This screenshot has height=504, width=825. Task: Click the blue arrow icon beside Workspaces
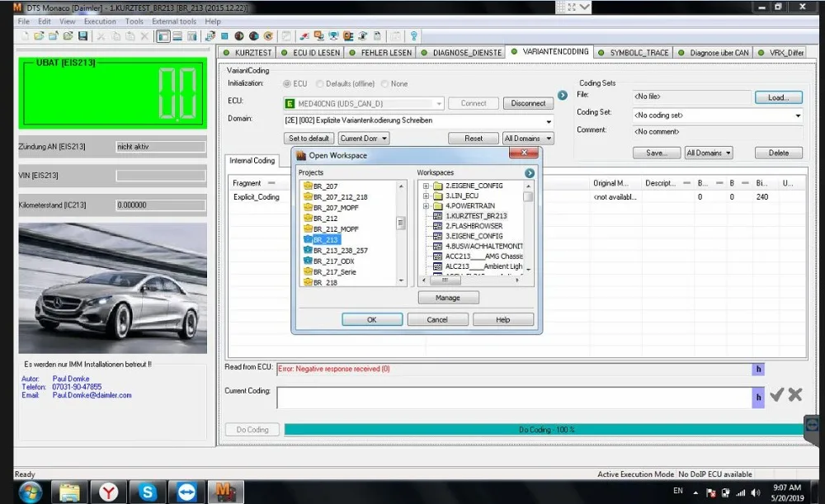point(529,173)
